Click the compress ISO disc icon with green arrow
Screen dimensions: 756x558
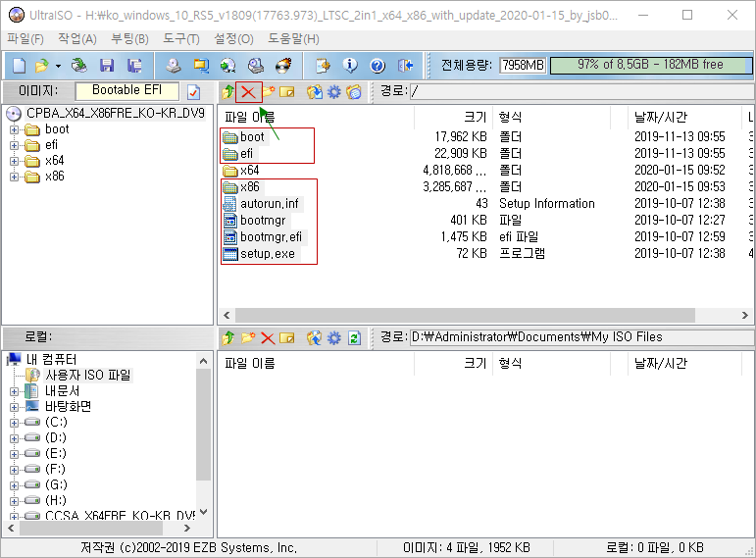228,65
